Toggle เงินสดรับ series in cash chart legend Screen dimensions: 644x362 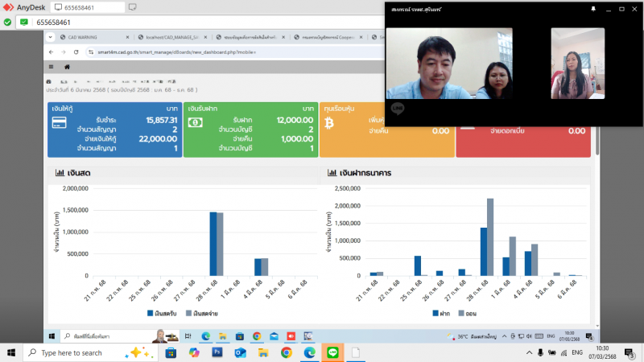click(x=162, y=314)
